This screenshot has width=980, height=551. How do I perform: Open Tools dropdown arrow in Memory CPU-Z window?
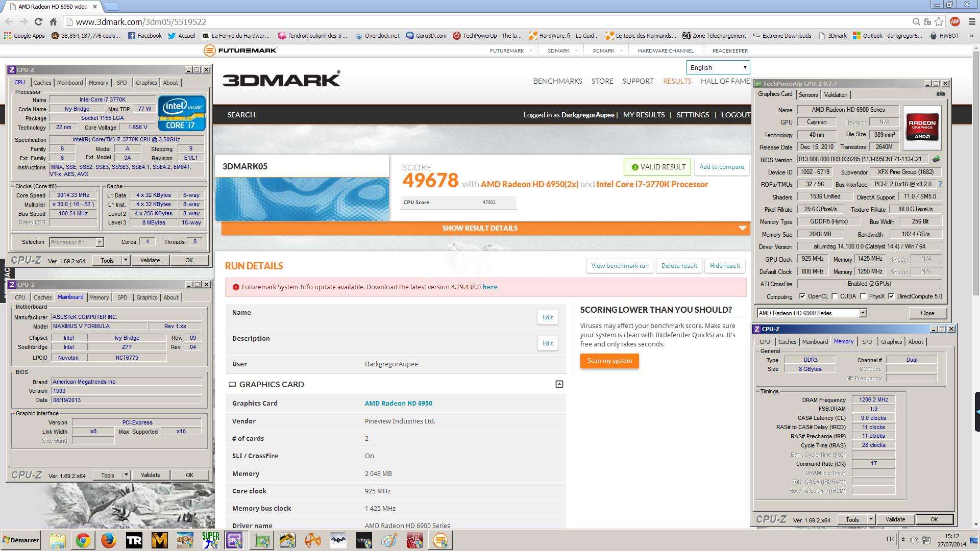(x=871, y=519)
